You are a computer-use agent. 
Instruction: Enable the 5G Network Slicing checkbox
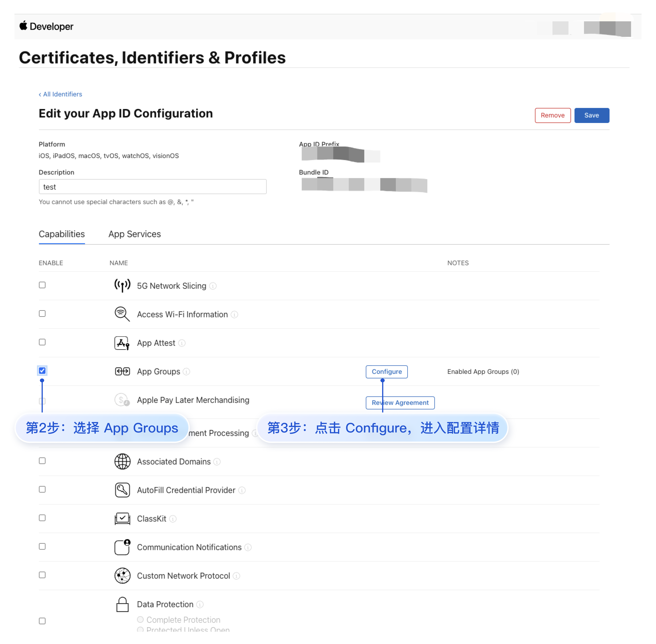pos(42,285)
